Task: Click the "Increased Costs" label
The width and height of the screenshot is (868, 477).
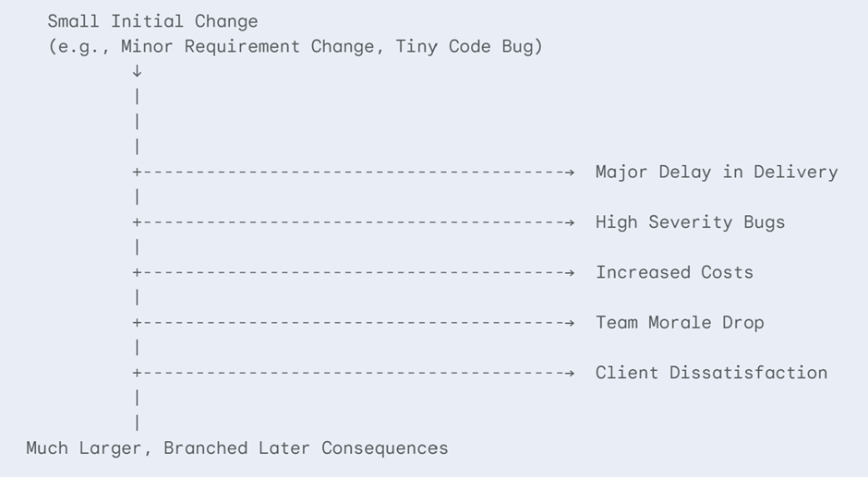Action: tap(674, 272)
